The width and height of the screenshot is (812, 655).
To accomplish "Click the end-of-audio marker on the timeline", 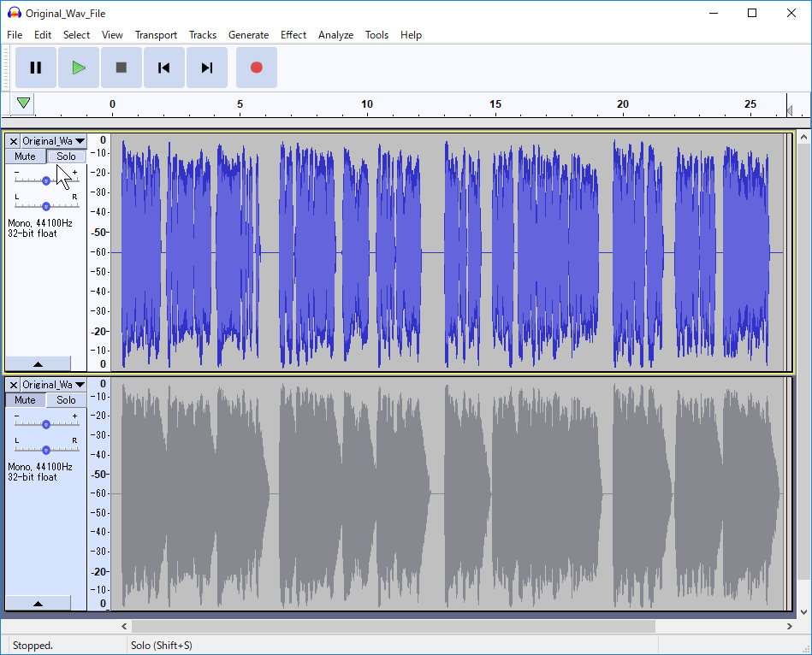I will pyautogui.click(x=789, y=110).
